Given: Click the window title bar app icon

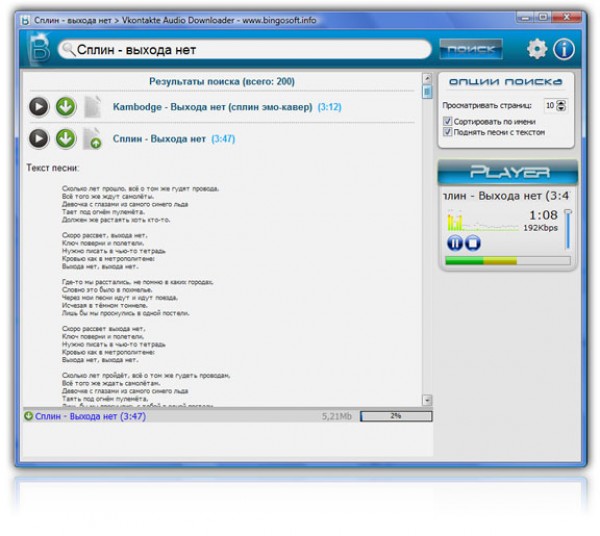Looking at the screenshot, I should [x=25, y=20].
